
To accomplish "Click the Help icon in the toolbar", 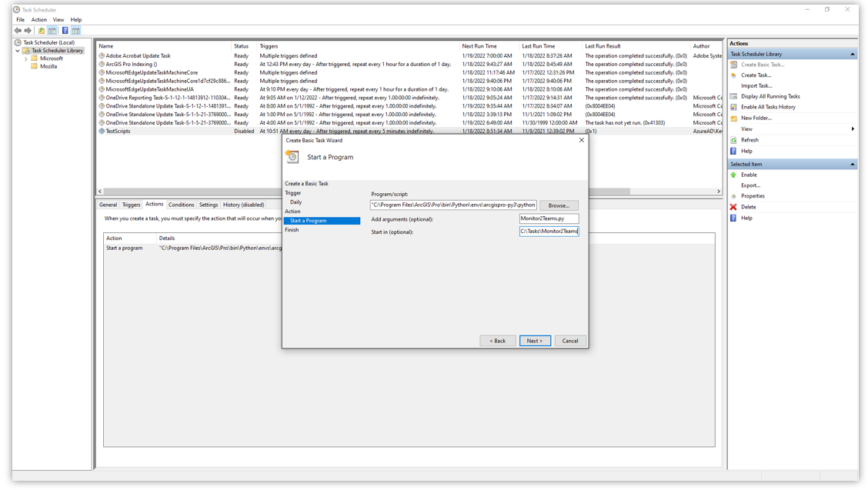I will (x=65, y=29).
